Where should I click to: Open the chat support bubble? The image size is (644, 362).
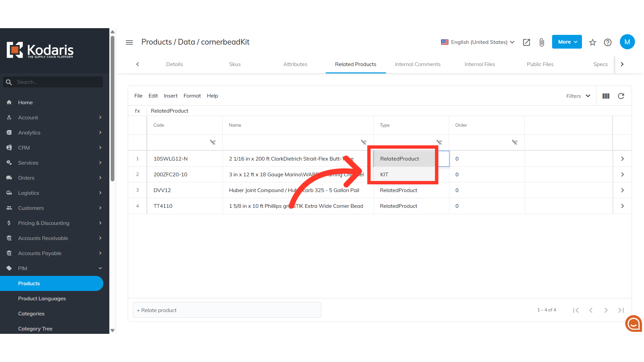[633, 323]
